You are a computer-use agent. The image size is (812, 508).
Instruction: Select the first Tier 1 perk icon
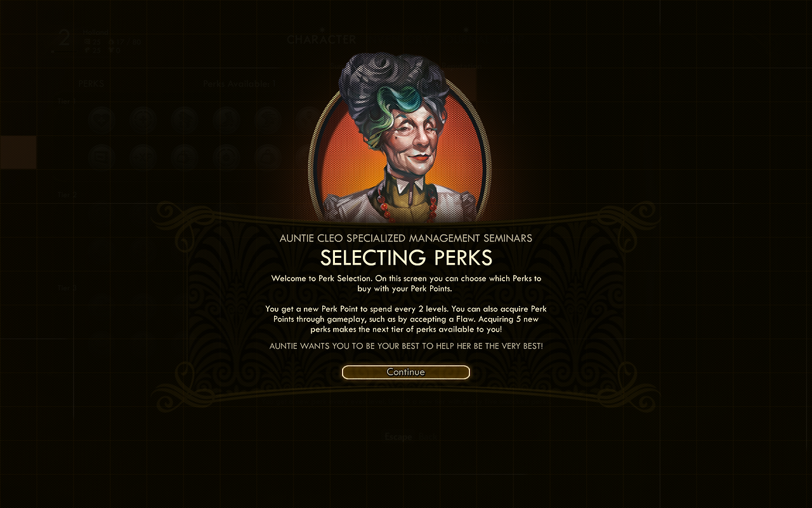pyautogui.click(x=101, y=119)
